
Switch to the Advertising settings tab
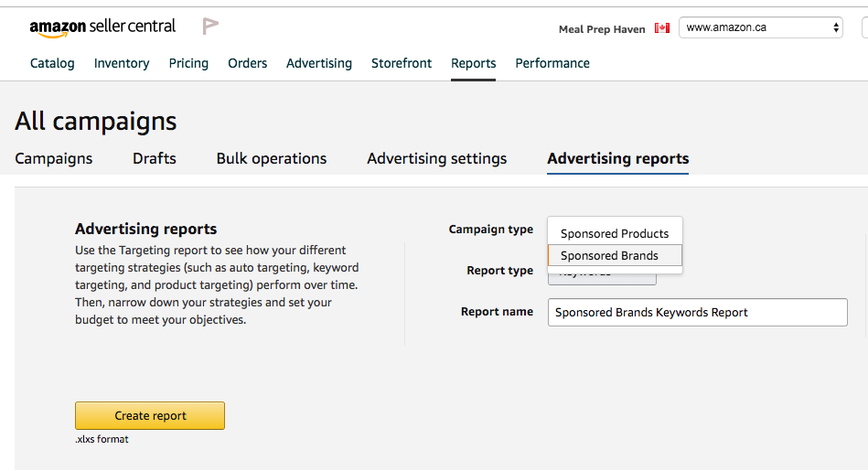[x=437, y=158]
